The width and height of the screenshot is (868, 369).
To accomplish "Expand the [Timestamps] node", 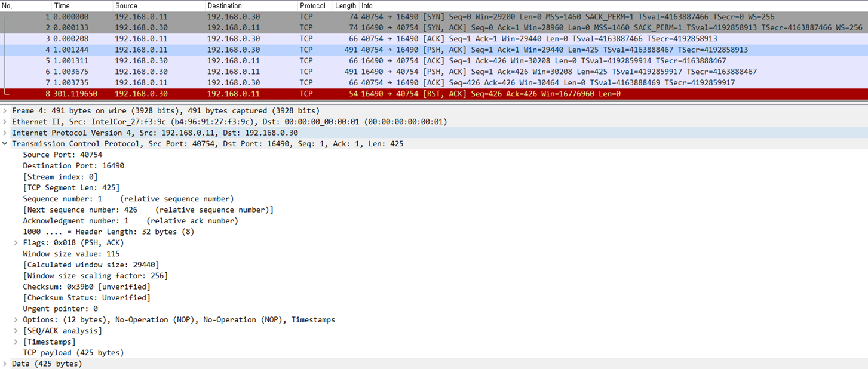I will pos(16,342).
